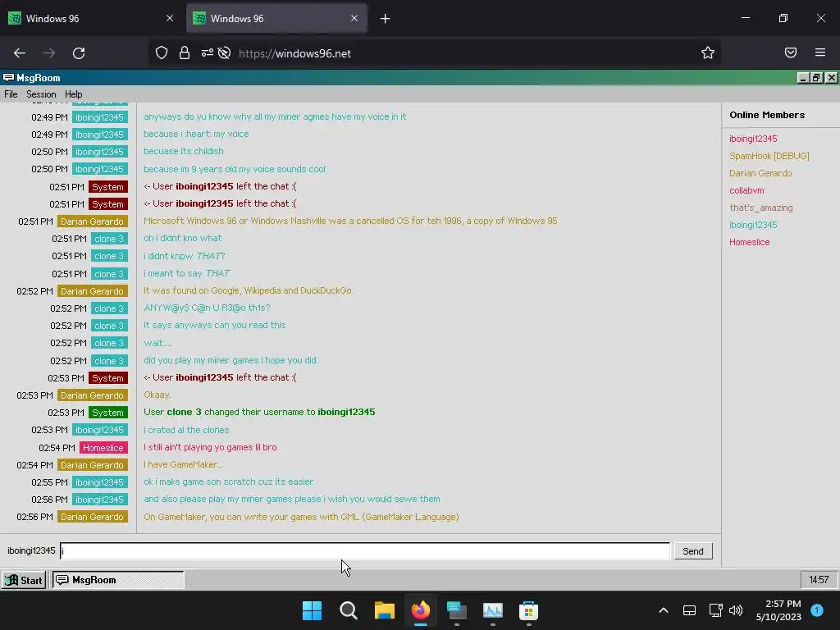
Task: Click the MsgRoom title bar icon
Action: [x=8, y=78]
